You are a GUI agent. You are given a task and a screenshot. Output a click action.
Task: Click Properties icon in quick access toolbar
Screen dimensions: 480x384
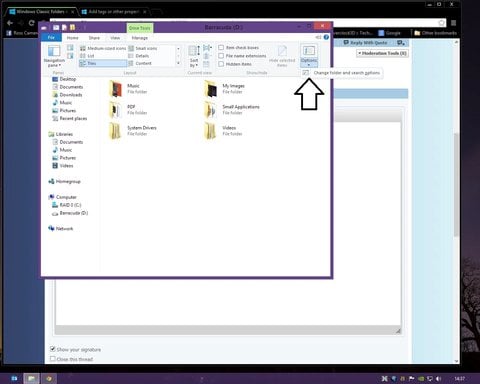coord(56,27)
